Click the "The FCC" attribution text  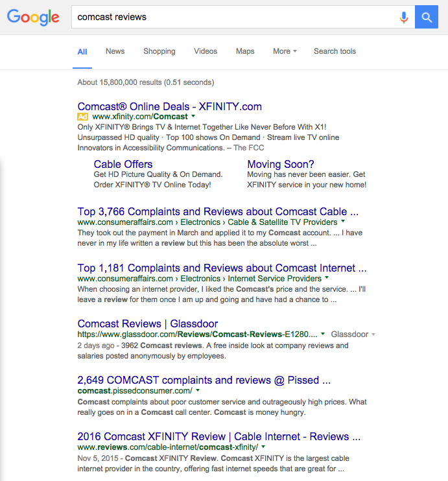coord(248,148)
